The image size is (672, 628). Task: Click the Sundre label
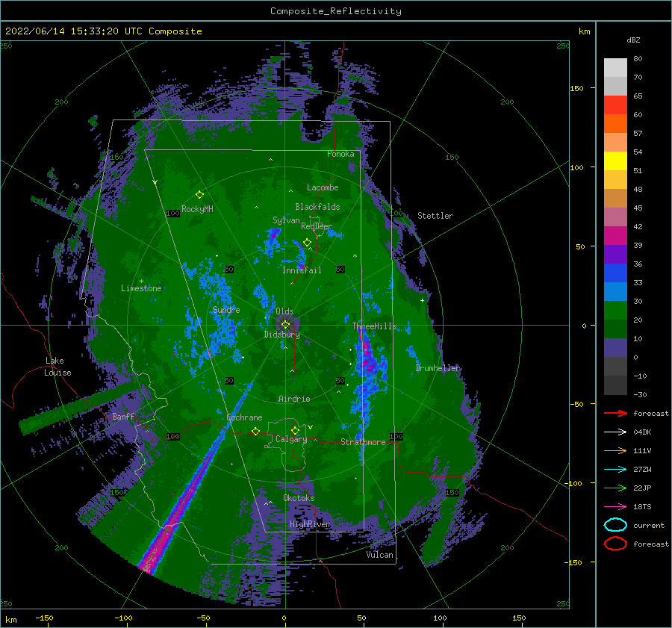coord(226,309)
